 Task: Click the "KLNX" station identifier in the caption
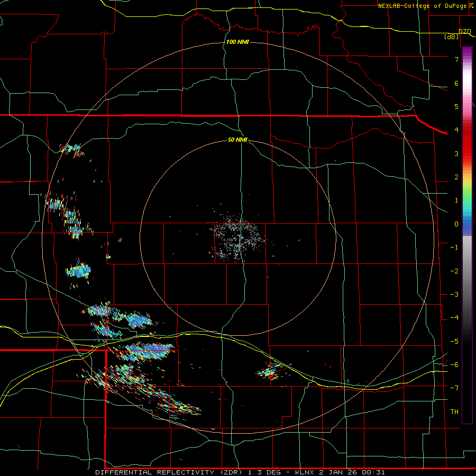(305, 472)
